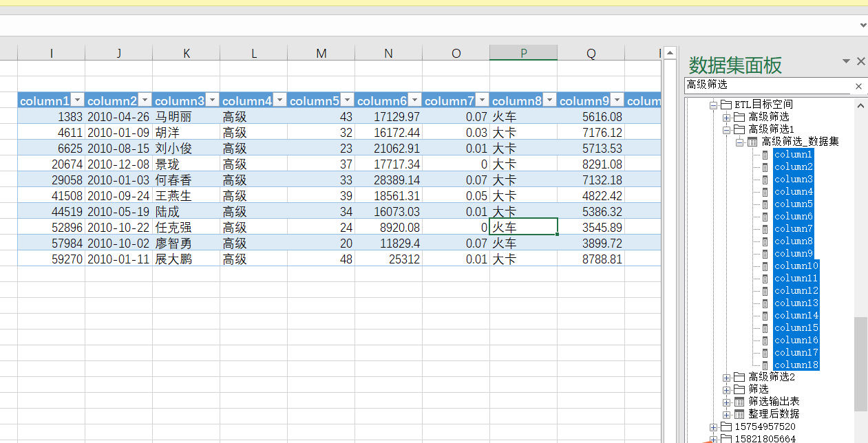Click the field icon beside column1
The width and height of the screenshot is (868, 443).
(x=765, y=155)
